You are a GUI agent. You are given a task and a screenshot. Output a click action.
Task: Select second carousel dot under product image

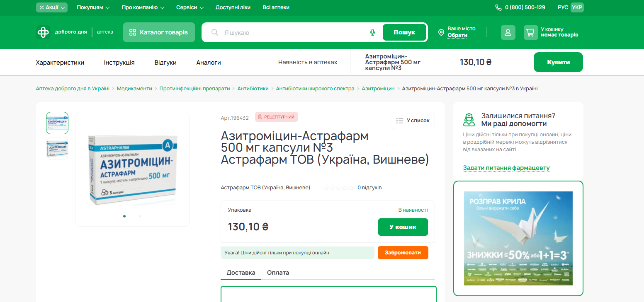click(140, 216)
